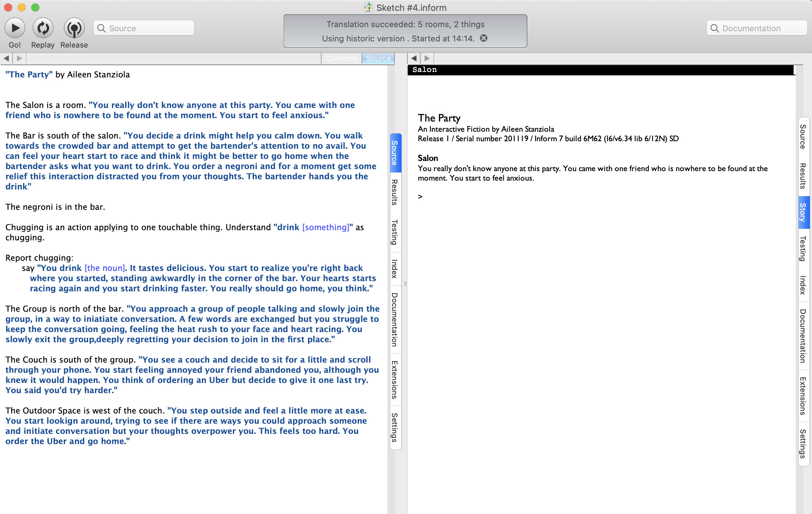This screenshot has width=812, height=514.
Task: Select the Source view toggle
Action: pos(378,58)
